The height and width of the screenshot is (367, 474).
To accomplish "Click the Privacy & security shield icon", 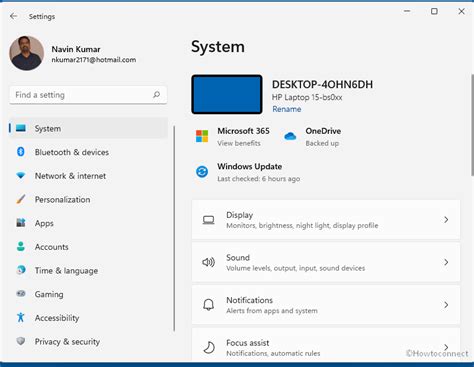I will (x=21, y=341).
